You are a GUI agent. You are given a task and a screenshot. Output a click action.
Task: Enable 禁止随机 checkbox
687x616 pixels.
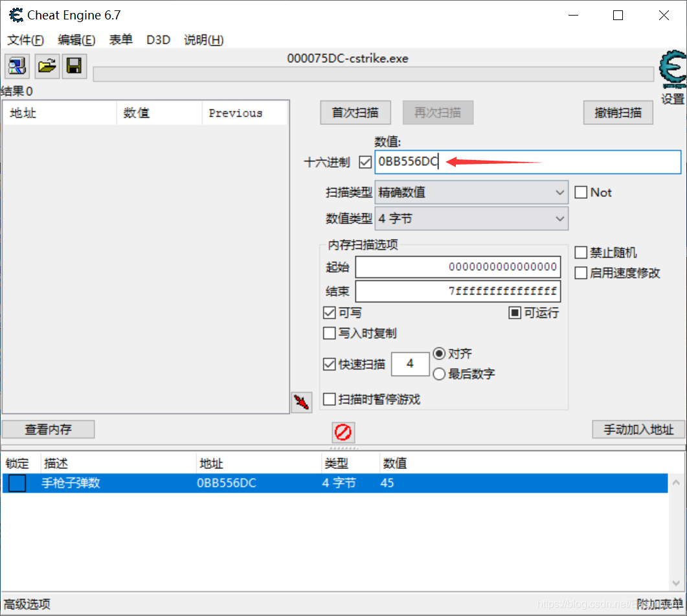tap(581, 252)
